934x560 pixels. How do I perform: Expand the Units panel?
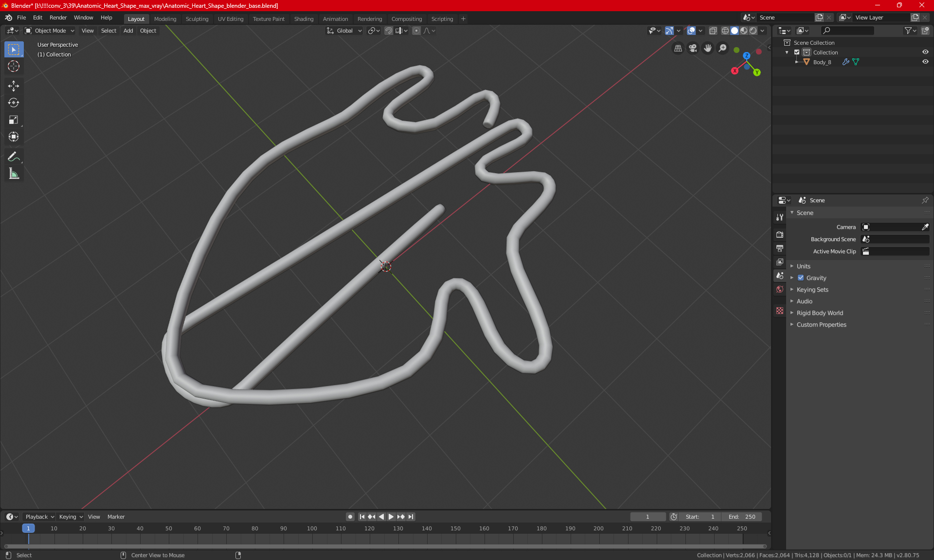tap(803, 266)
